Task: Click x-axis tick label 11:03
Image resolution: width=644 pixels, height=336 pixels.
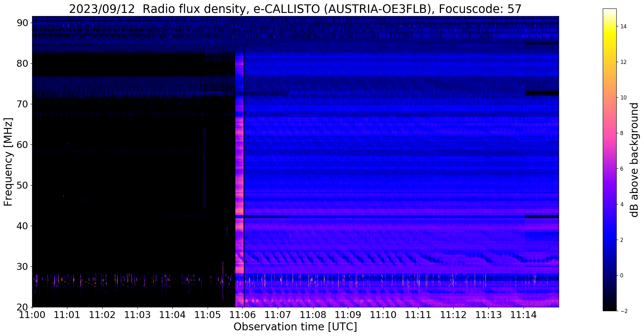Action: click(137, 315)
